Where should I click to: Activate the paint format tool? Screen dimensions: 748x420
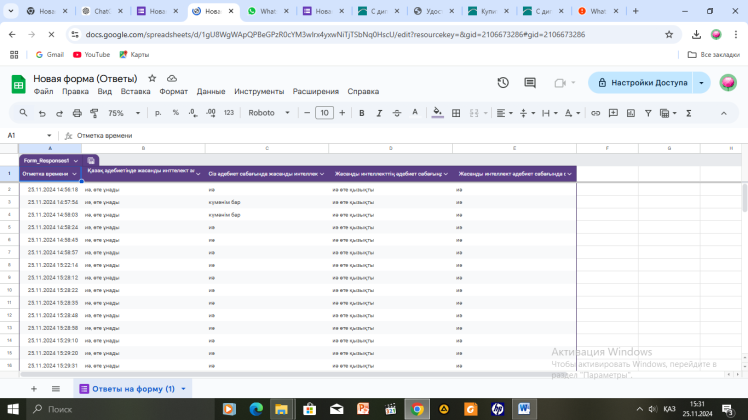click(94, 113)
